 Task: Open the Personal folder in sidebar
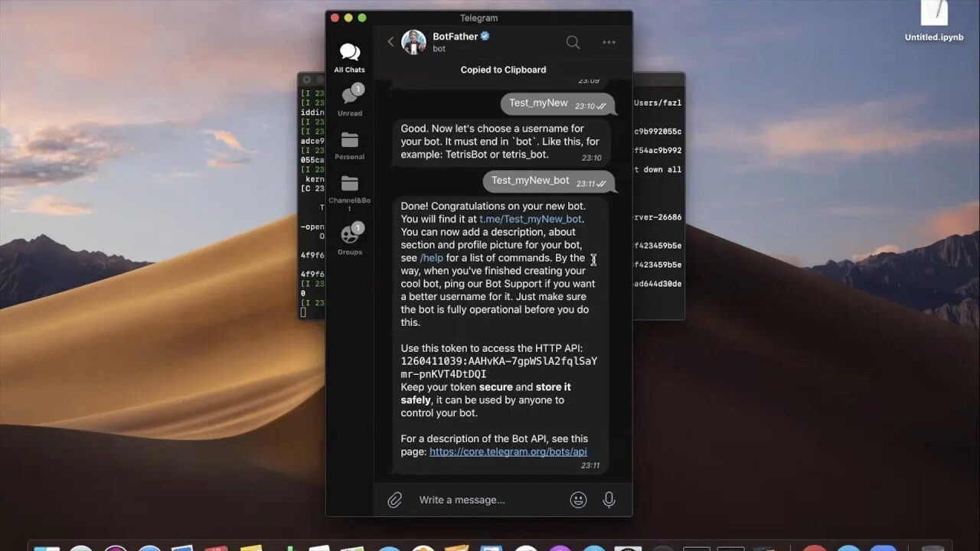coord(350,145)
